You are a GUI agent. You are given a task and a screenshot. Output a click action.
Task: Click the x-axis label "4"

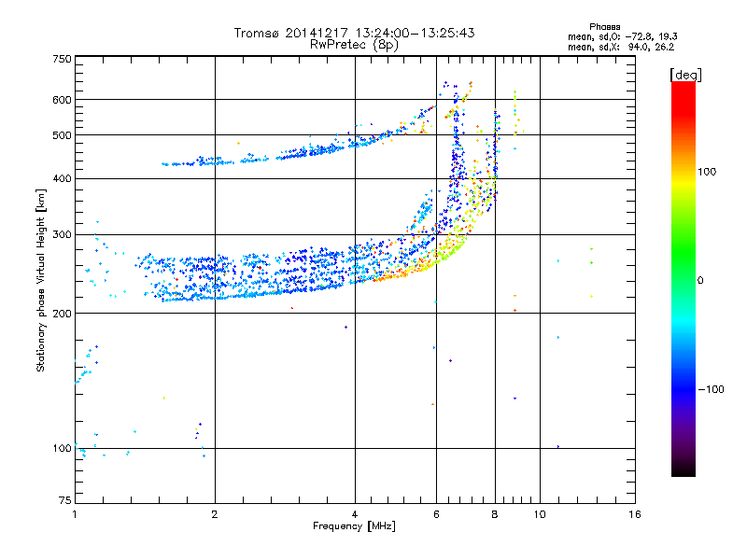[355, 514]
